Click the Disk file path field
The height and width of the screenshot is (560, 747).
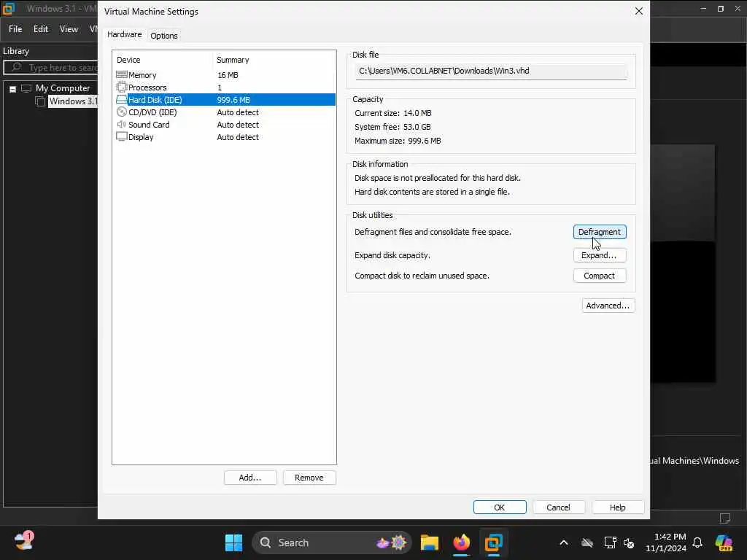(x=491, y=71)
